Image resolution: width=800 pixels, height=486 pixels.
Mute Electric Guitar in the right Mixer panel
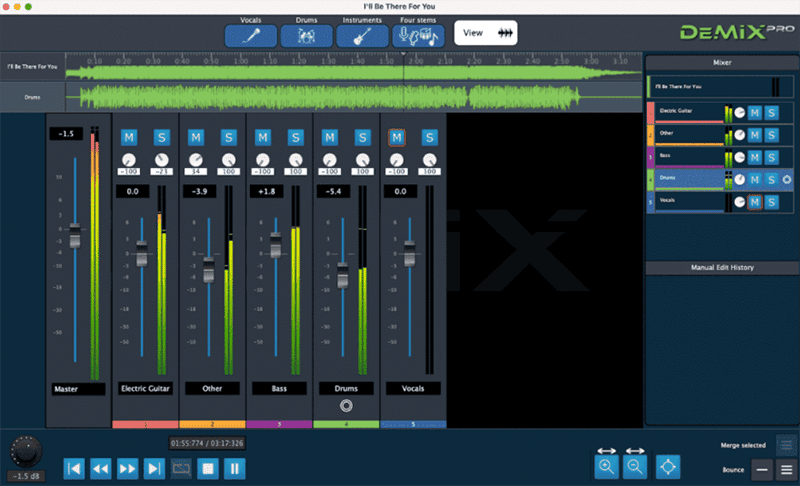point(755,113)
